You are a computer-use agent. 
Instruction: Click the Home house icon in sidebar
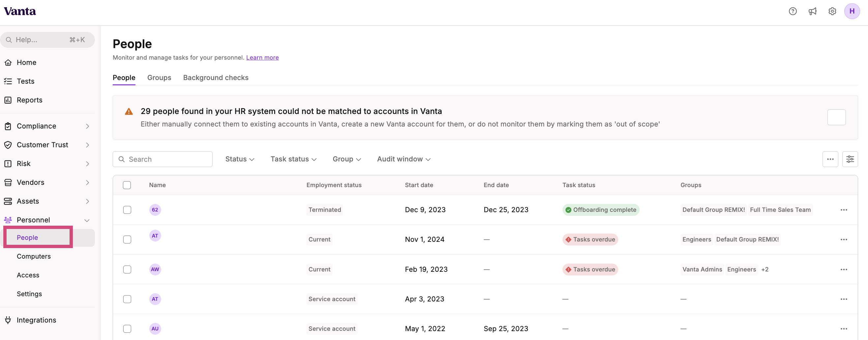coord(8,63)
